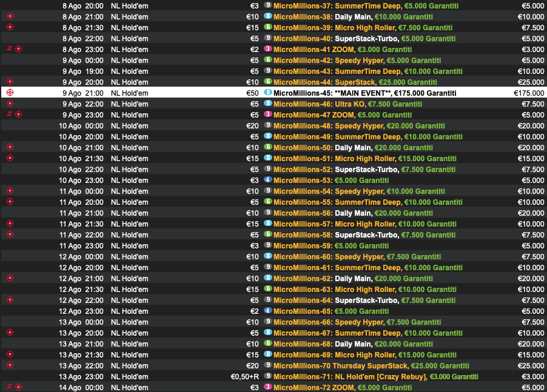Viewport: 547px width, 392px height.
Task: Click NL Hold'em game type on MicroMillions-49 row
Action: (129, 137)
